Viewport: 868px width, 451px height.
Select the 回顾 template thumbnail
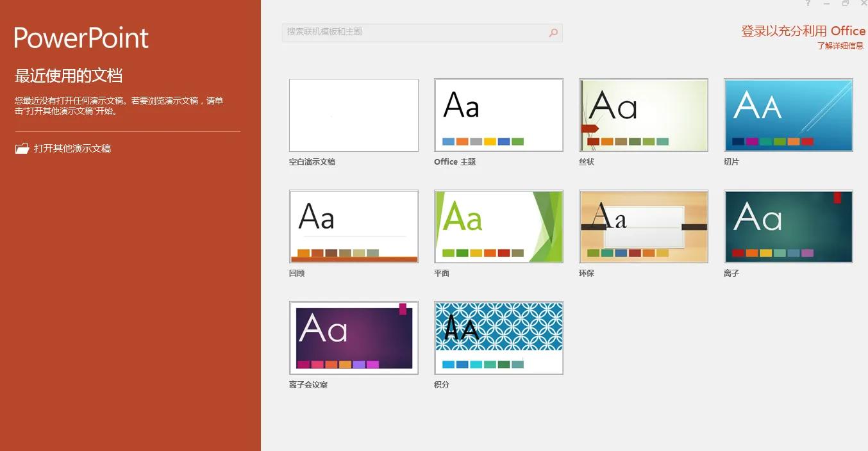(354, 227)
